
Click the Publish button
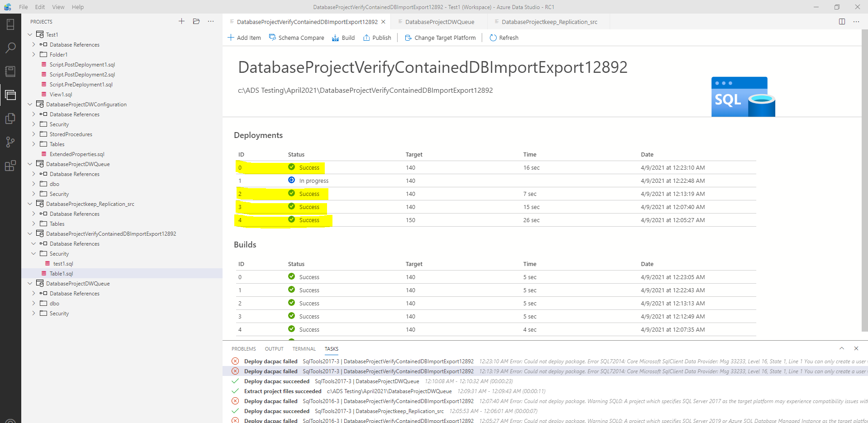(x=377, y=38)
